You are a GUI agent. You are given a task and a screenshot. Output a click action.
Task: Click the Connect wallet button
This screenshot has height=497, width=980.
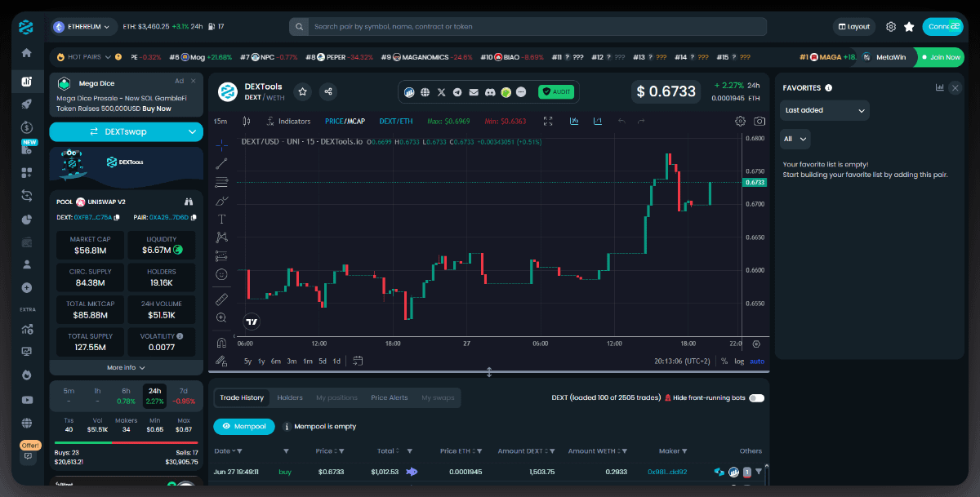coord(942,27)
